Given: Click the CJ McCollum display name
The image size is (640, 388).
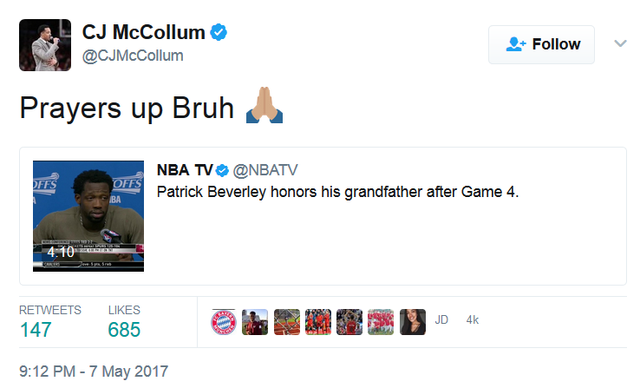Looking at the screenshot, I should pyautogui.click(x=144, y=32).
